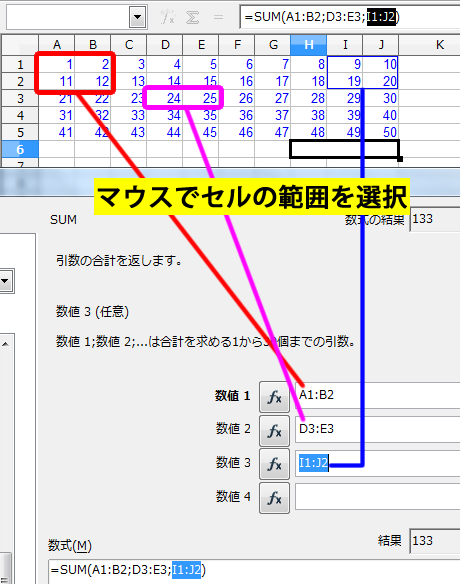Select row header 5

coord(20,132)
